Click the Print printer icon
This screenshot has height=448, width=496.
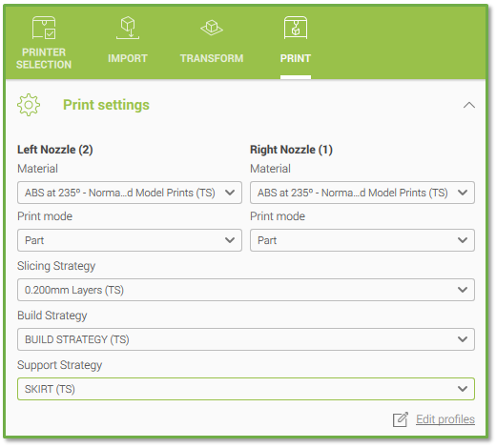[x=296, y=28]
